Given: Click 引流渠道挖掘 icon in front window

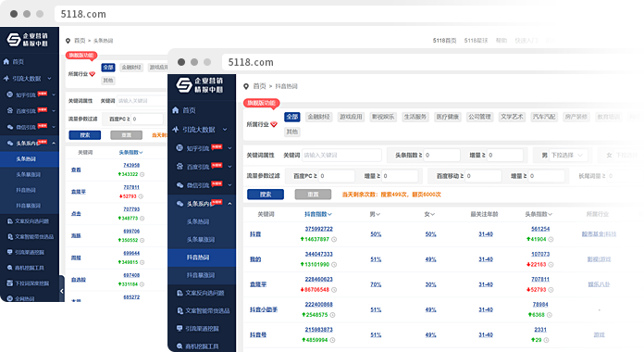Looking at the screenshot, I should (x=180, y=328).
